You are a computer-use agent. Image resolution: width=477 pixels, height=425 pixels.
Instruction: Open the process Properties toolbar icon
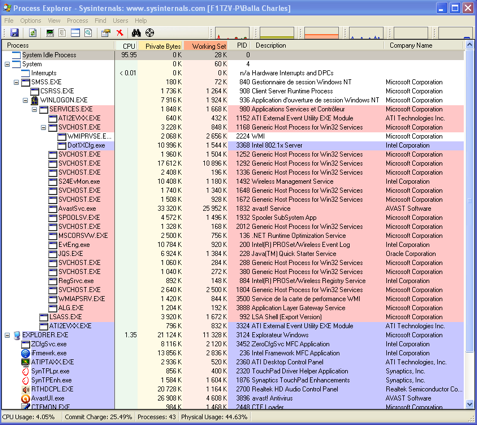pos(106,33)
